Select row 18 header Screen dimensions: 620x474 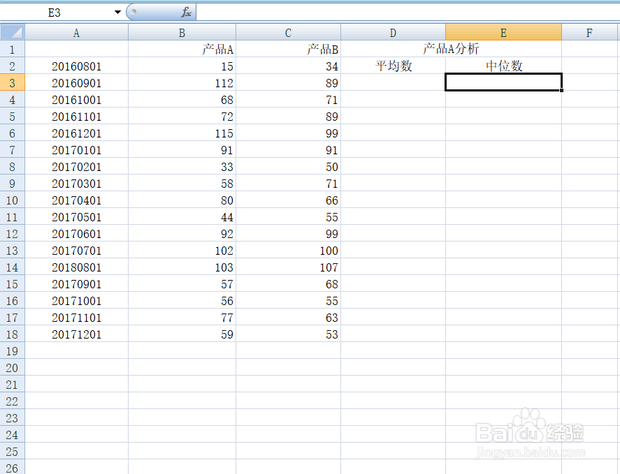click(12, 334)
